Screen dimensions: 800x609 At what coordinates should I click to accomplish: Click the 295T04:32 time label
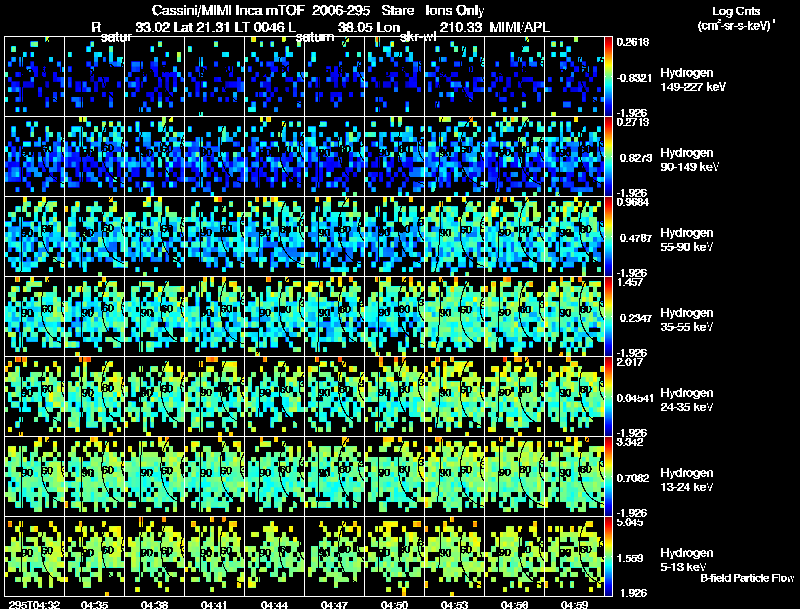tap(34, 604)
